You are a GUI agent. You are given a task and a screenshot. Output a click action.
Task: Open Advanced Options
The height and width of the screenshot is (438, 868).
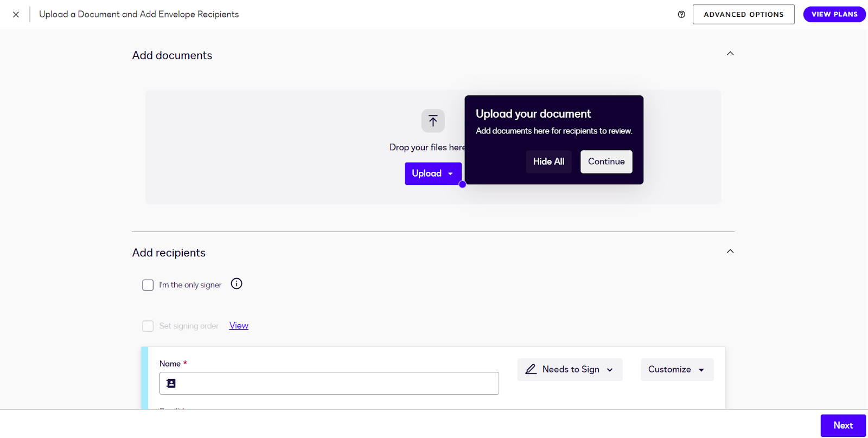pyautogui.click(x=743, y=15)
